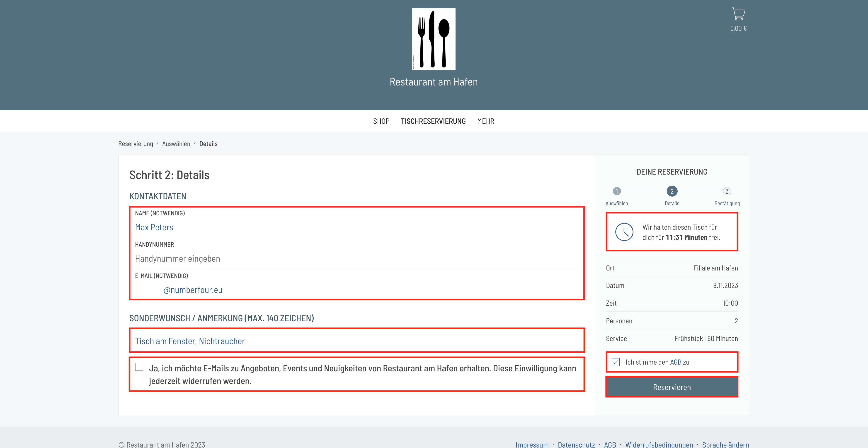Open the AGB footer link
The image size is (868, 448).
(x=610, y=445)
